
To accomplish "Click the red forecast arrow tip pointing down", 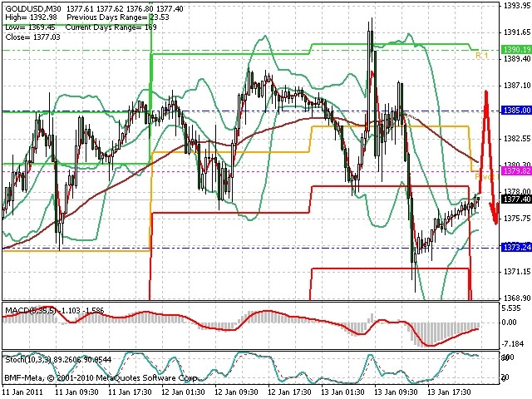I will tap(495, 222).
